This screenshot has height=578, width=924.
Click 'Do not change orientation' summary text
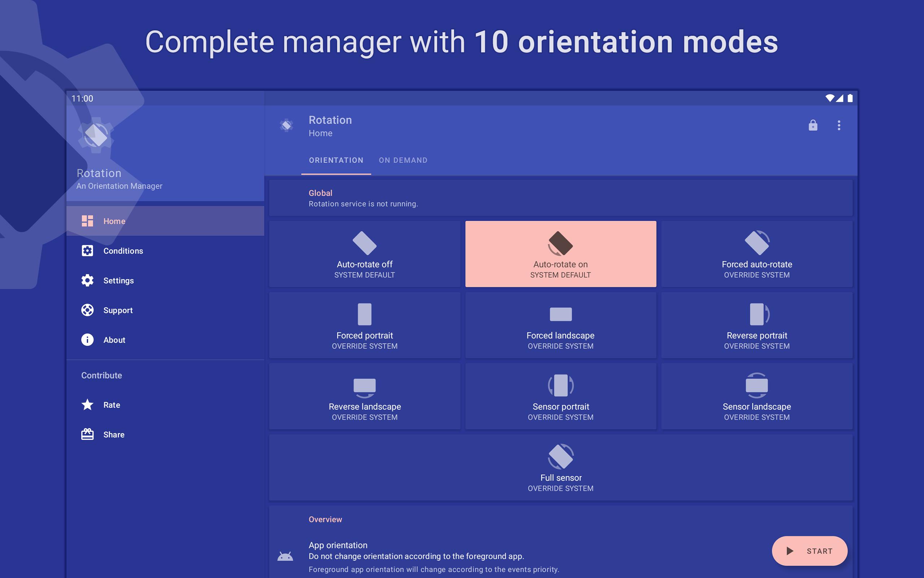tap(416, 556)
